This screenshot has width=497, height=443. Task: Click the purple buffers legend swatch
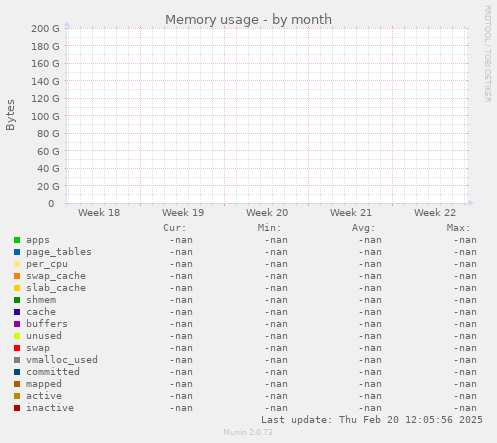tap(17, 324)
